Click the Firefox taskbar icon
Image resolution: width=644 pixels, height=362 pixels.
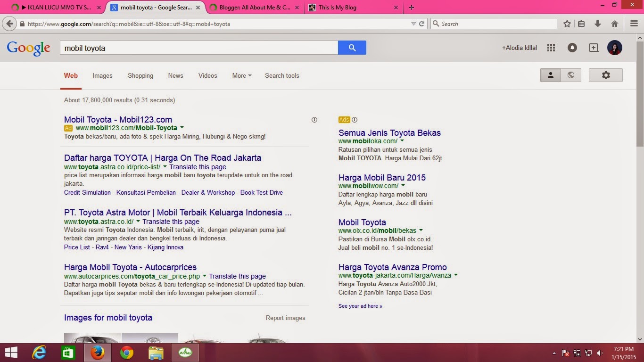[x=98, y=353]
